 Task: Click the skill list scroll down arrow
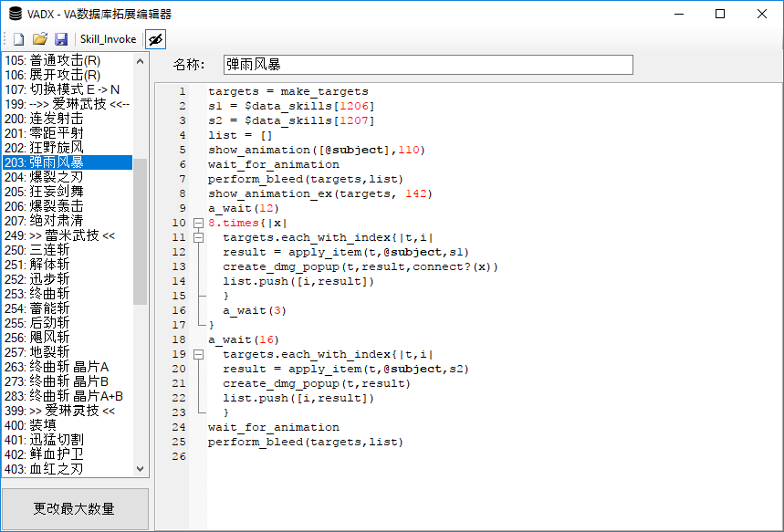click(140, 469)
